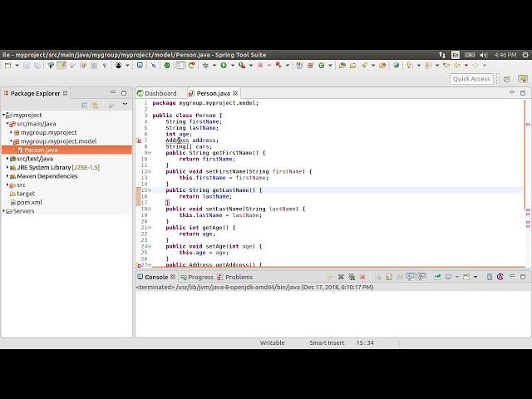
Task: Click Remove All Terminated Launches double-X icon
Action: (x=352, y=277)
